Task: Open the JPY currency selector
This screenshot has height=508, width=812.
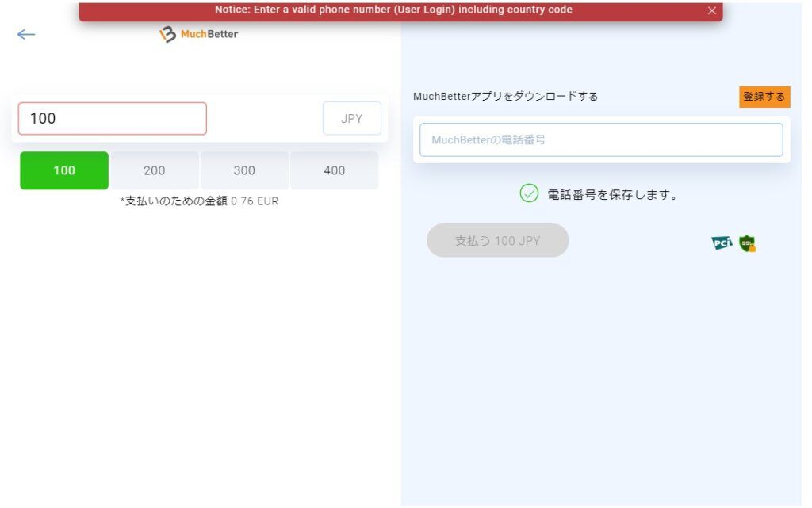Action: pyautogui.click(x=351, y=118)
